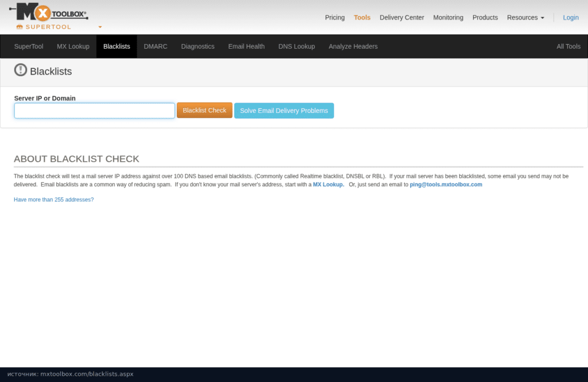This screenshot has width=588, height=382.
Task: Open 'Have more than 255 addresses?' link
Action: coord(53,200)
